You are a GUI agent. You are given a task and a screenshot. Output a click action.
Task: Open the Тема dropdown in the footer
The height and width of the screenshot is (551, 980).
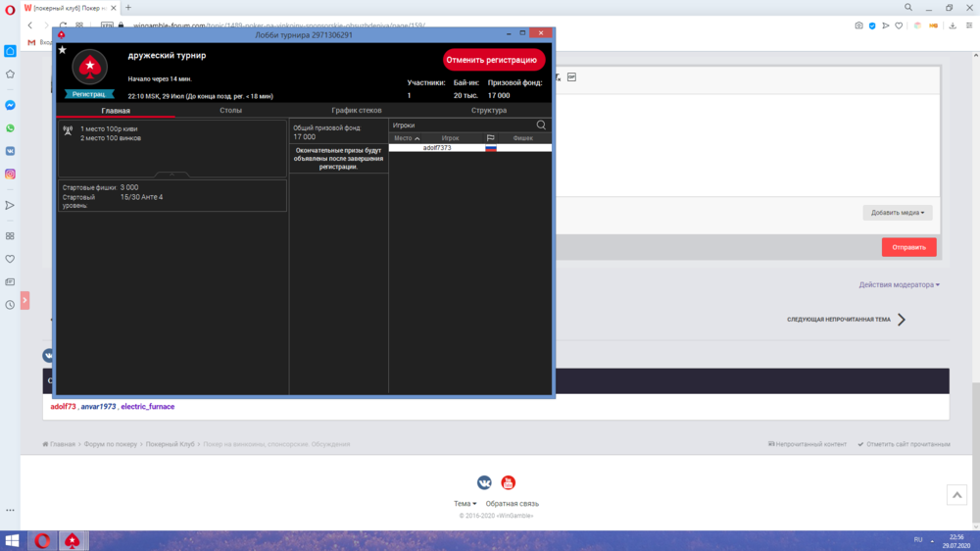465,504
